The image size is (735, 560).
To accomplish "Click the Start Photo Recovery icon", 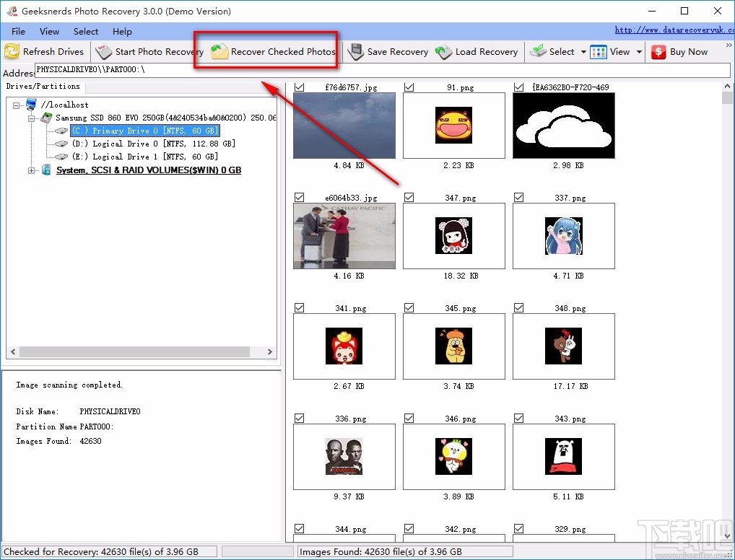I will click(x=103, y=51).
